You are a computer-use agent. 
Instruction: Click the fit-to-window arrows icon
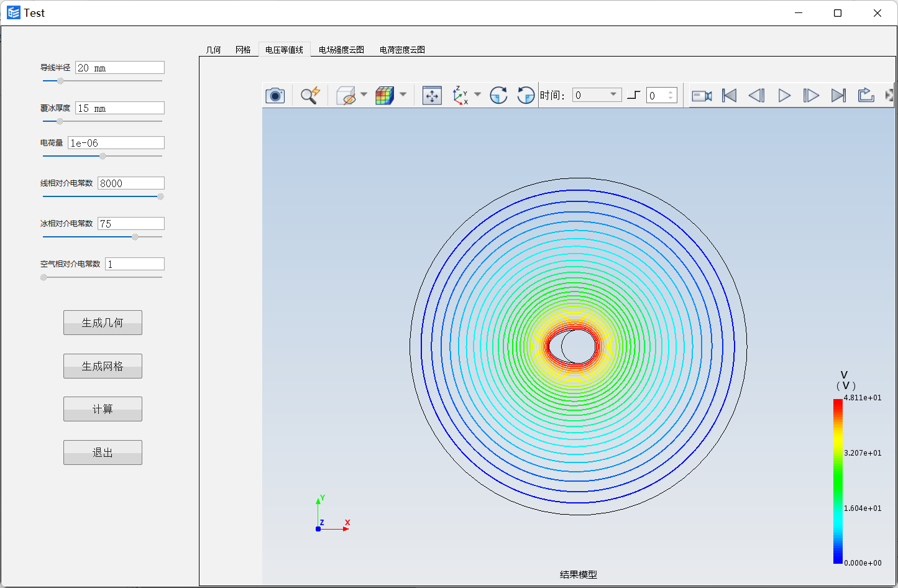pyautogui.click(x=432, y=95)
